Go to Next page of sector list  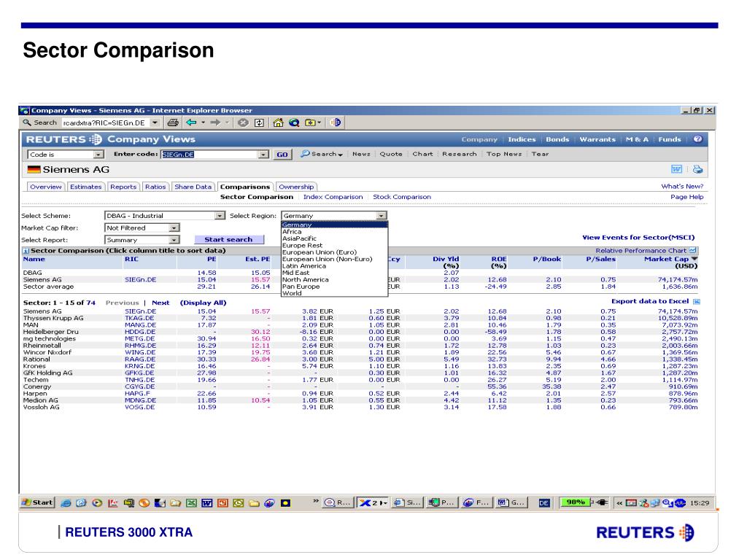(160, 303)
